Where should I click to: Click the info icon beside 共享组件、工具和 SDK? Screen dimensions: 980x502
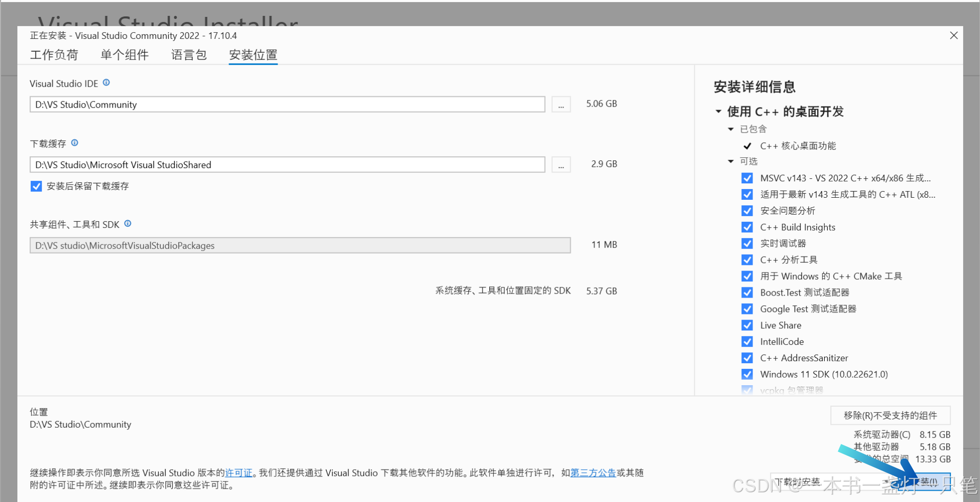pyautogui.click(x=128, y=223)
